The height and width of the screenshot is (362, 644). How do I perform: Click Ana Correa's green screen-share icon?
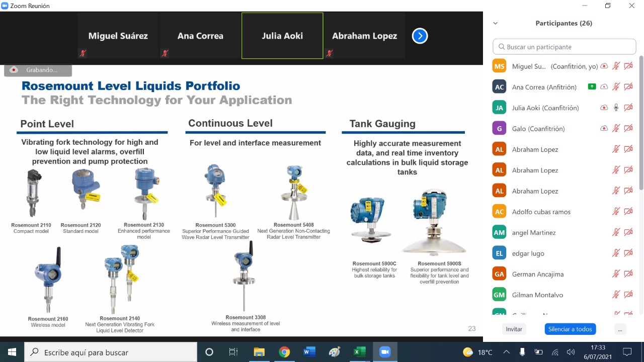[x=592, y=87]
